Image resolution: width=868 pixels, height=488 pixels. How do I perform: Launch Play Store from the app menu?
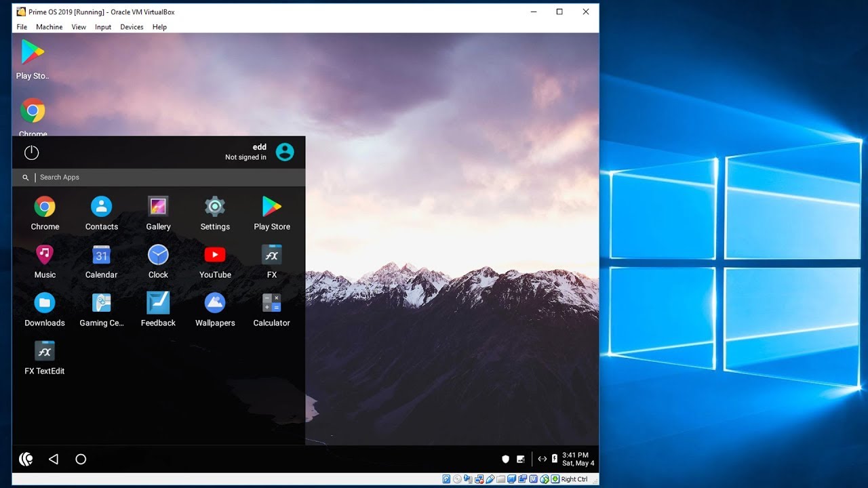click(272, 213)
